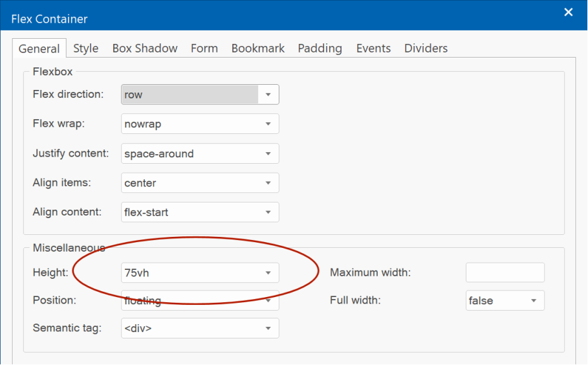The width and height of the screenshot is (588, 365).
Task: Open the Box Shadow tab
Action: pos(145,49)
